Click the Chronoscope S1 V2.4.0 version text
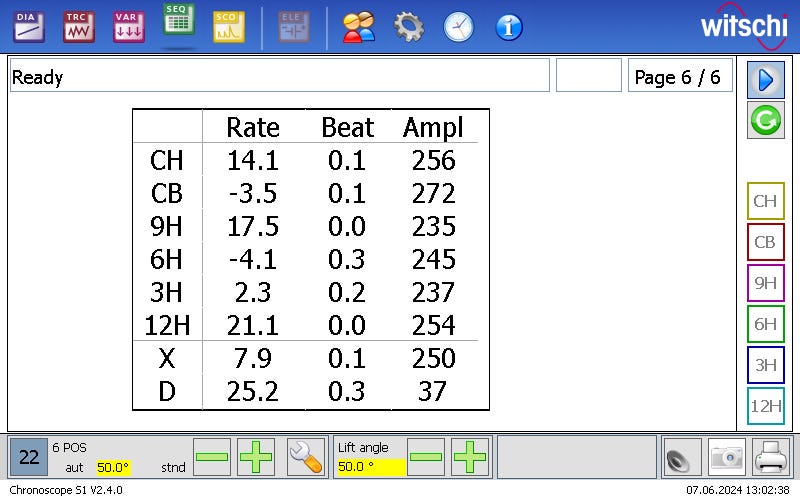Screen dimensions: 800x500 pyautogui.click(x=66, y=490)
